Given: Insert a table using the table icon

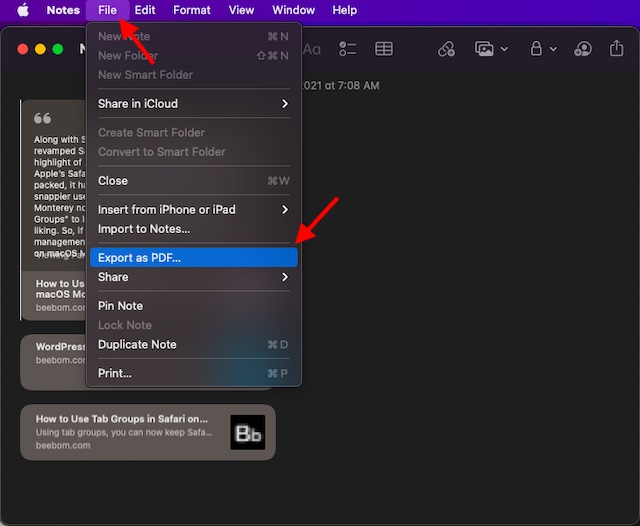Looking at the screenshot, I should 384,49.
